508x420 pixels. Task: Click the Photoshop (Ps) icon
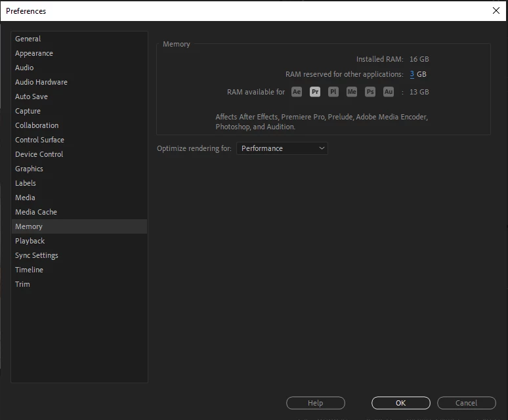point(370,92)
